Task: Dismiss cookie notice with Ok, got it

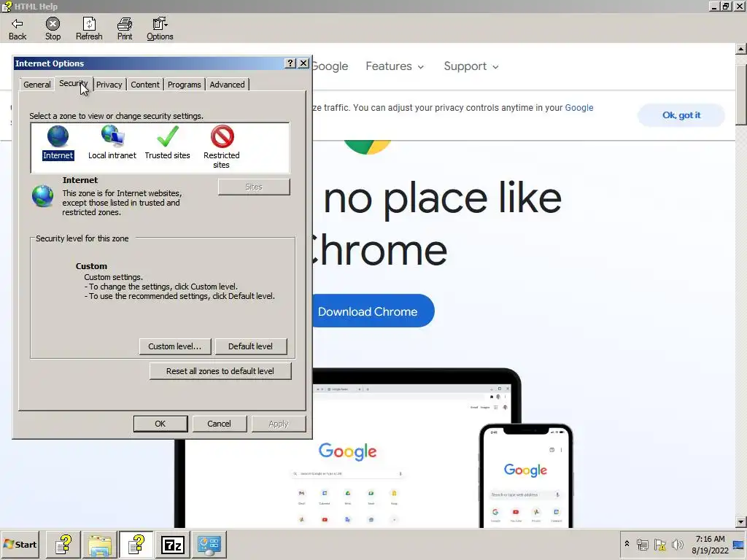Action: tap(681, 115)
